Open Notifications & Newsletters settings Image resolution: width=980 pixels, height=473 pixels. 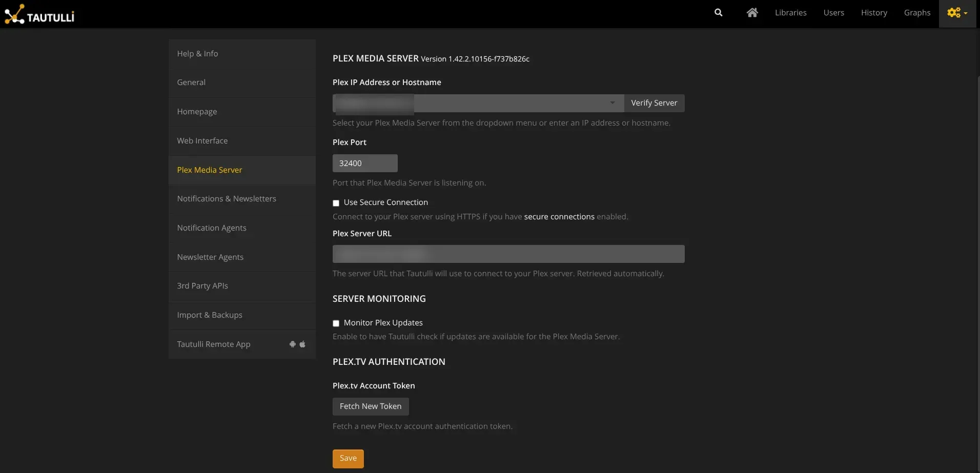click(242, 199)
